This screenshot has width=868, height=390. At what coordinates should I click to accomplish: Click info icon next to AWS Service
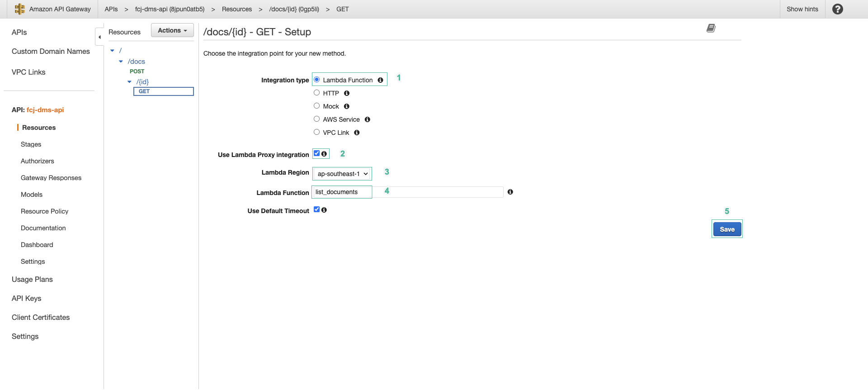[x=368, y=119]
